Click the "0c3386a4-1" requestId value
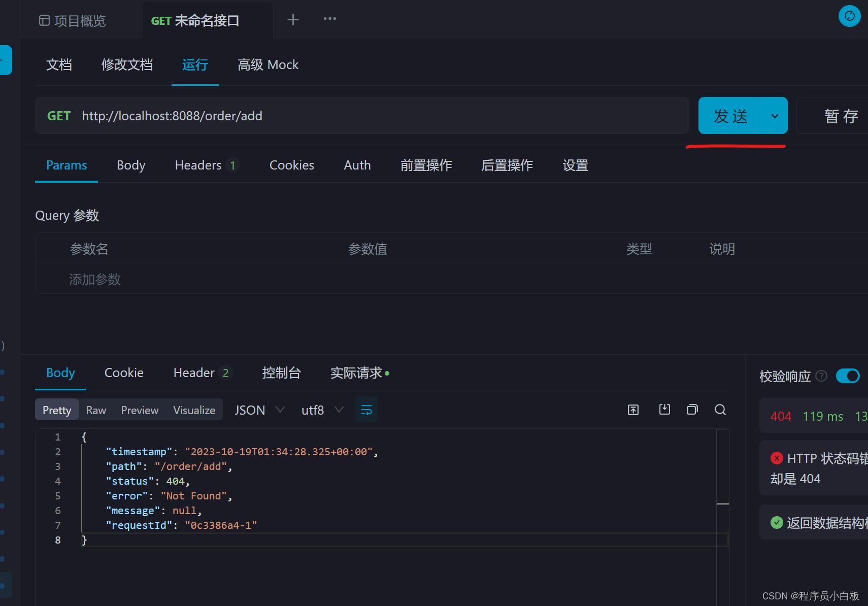868x606 pixels. point(221,525)
